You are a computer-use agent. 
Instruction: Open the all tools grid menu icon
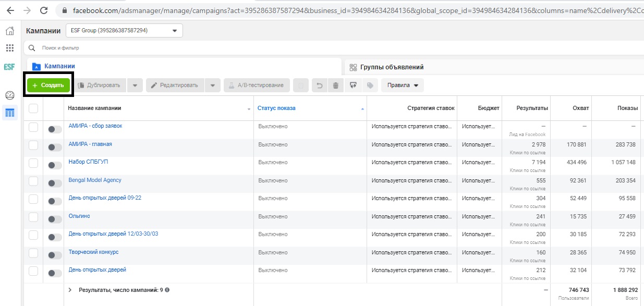tap(9, 48)
